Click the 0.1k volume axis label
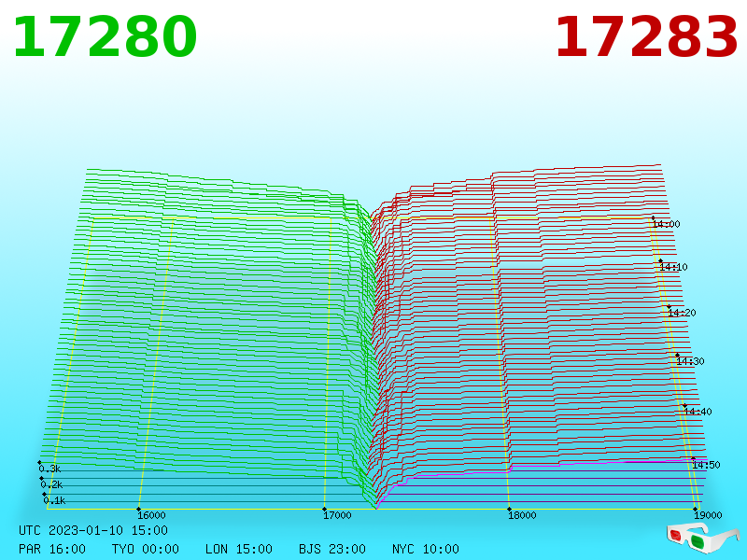 54,501
